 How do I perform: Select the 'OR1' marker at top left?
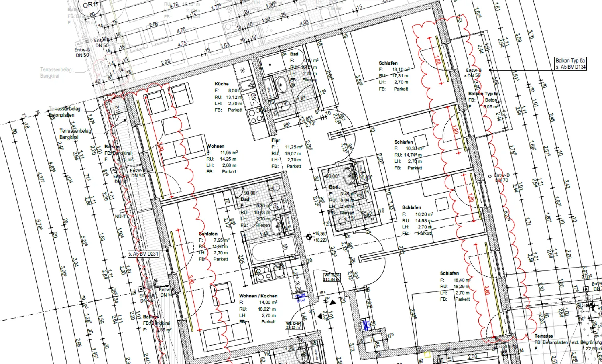pyautogui.click(x=89, y=5)
